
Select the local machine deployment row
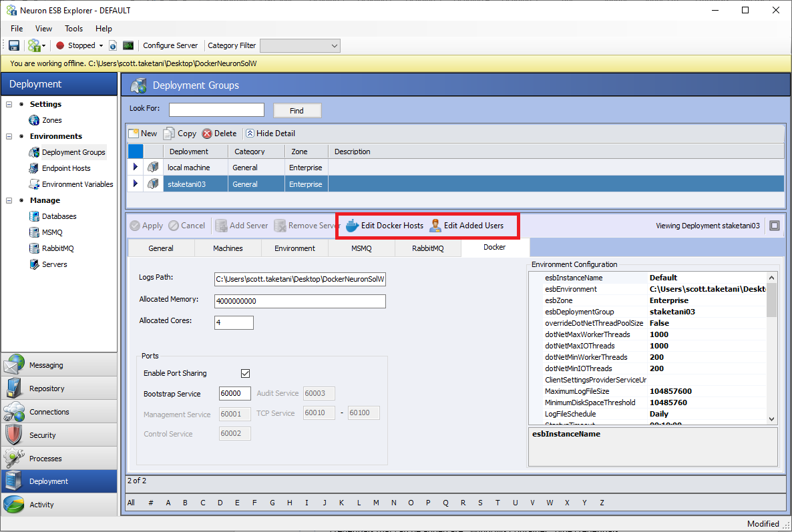(x=455, y=168)
